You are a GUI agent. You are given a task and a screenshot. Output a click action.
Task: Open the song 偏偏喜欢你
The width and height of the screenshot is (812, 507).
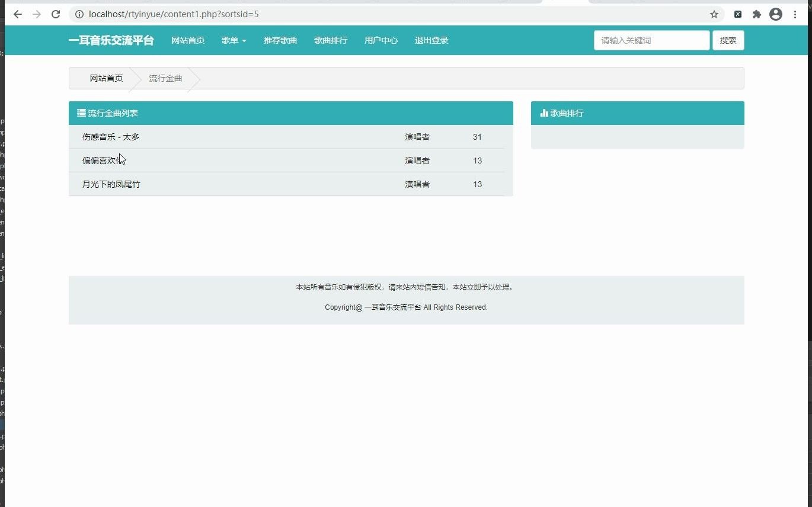103,161
